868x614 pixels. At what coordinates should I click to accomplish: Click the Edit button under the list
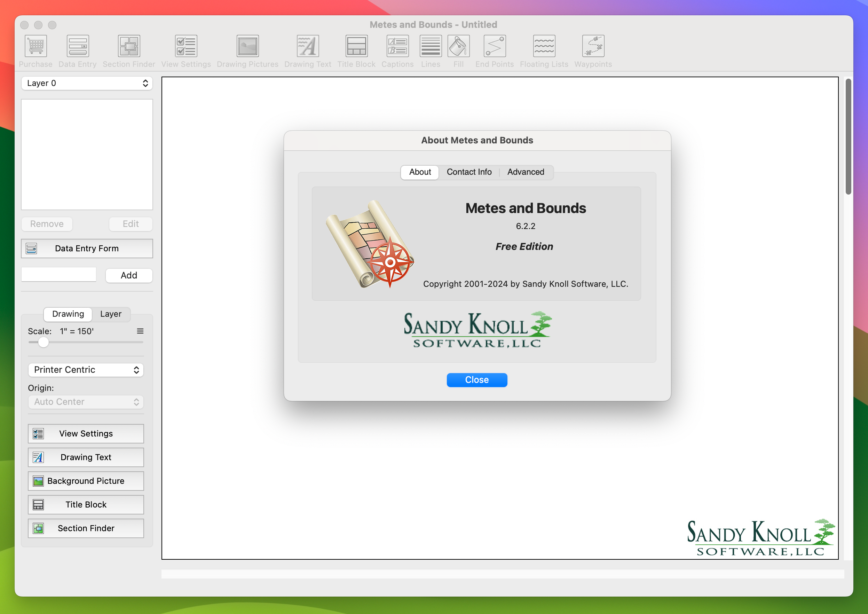[x=131, y=224]
